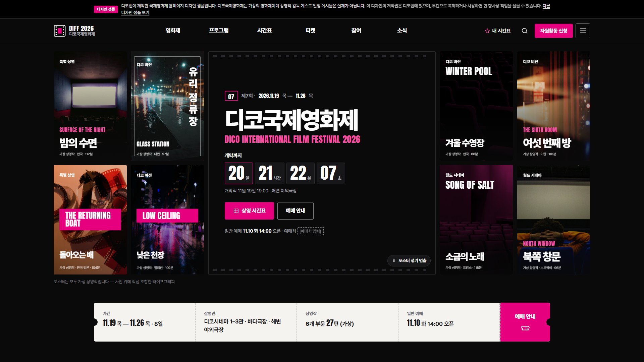Click the 20 일 countdown box
The height and width of the screenshot is (362, 644).
[239, 173]
